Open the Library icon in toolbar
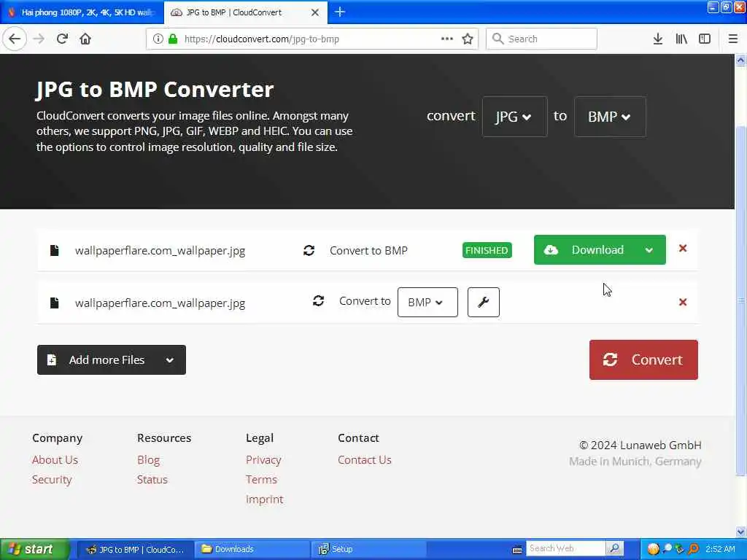The image size is (747, 560). (681, 39)
